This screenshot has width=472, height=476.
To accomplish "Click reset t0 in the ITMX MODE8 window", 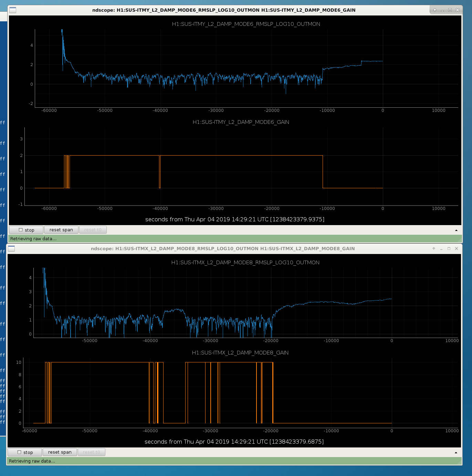I will click(x=92, y=452).
